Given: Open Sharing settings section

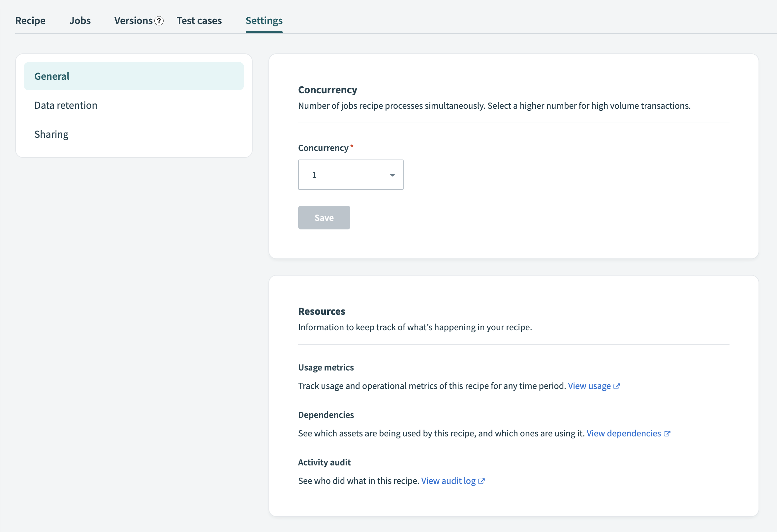Looking at the screenshot, I should coord(51,134).
